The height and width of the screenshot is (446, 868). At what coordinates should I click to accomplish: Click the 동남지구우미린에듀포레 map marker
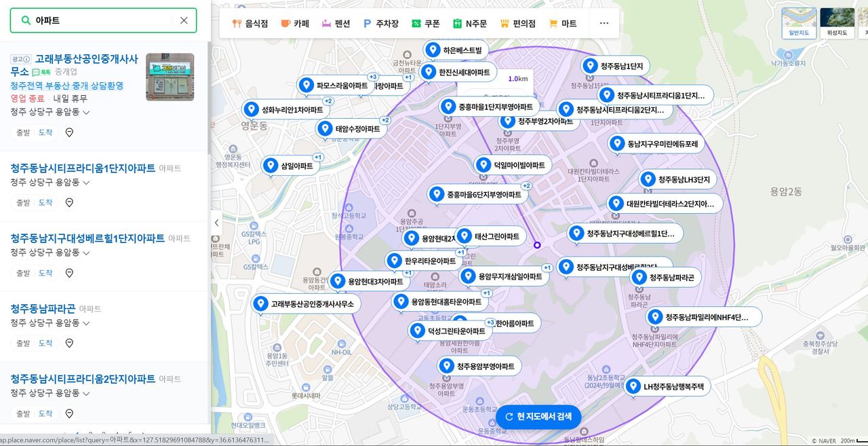[656, 144]
